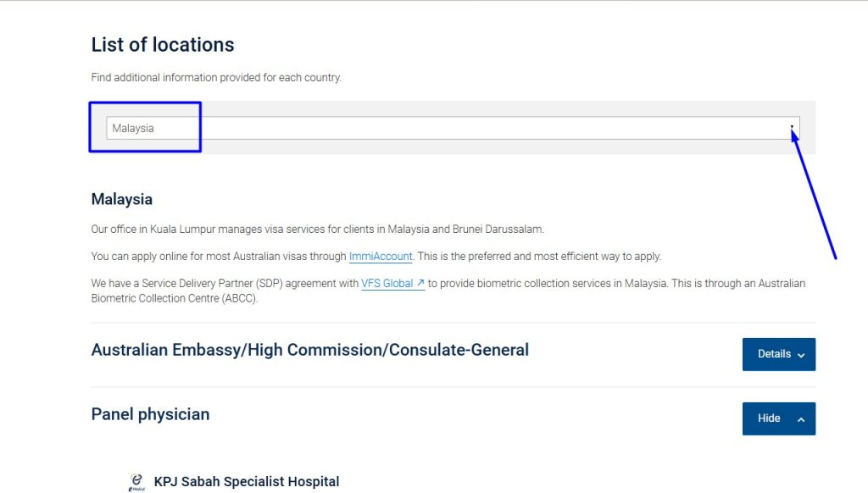Open the country dropdown currently showing Malaysia

(453, 128)
